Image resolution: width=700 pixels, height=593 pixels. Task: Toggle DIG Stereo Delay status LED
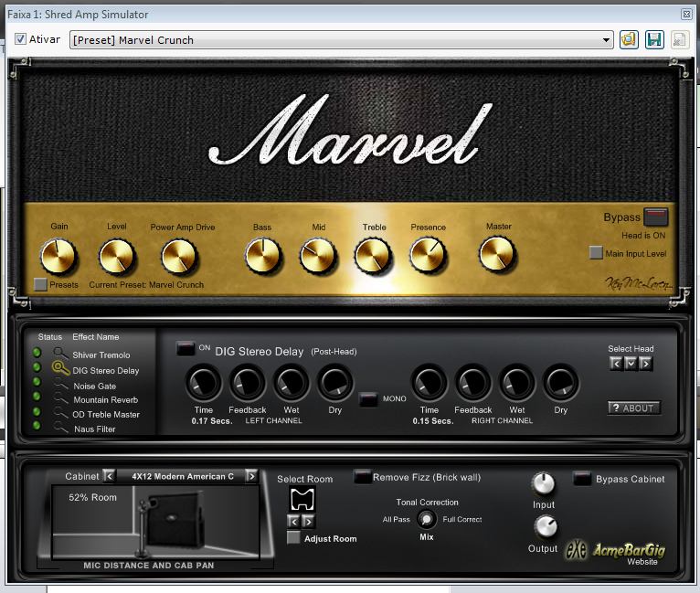37,367
